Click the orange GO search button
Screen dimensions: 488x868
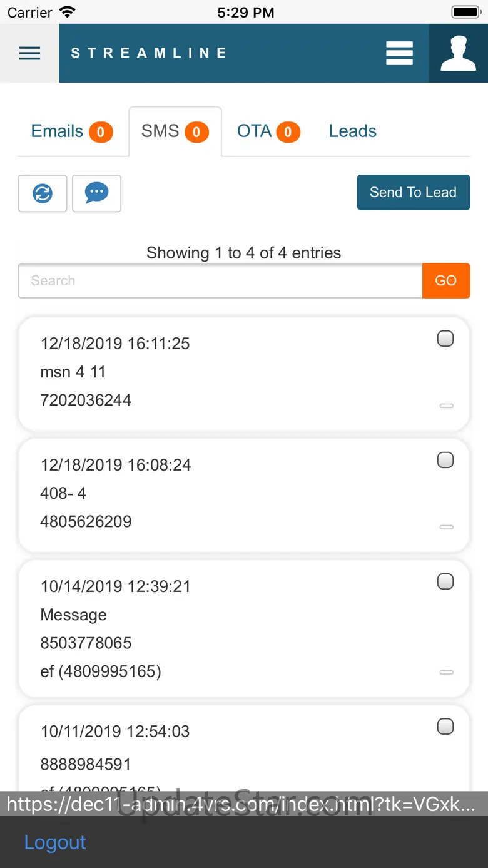tap(445, 280)
